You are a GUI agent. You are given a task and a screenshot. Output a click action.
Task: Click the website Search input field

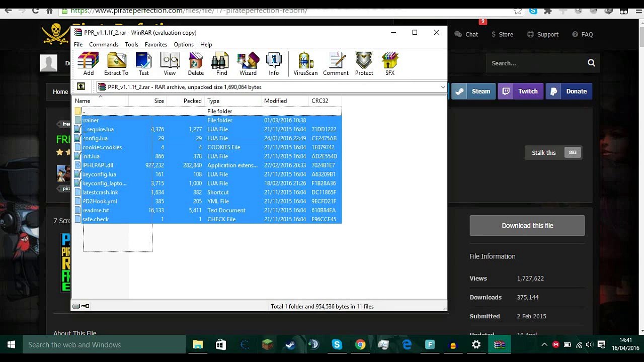tap(536, 63)
